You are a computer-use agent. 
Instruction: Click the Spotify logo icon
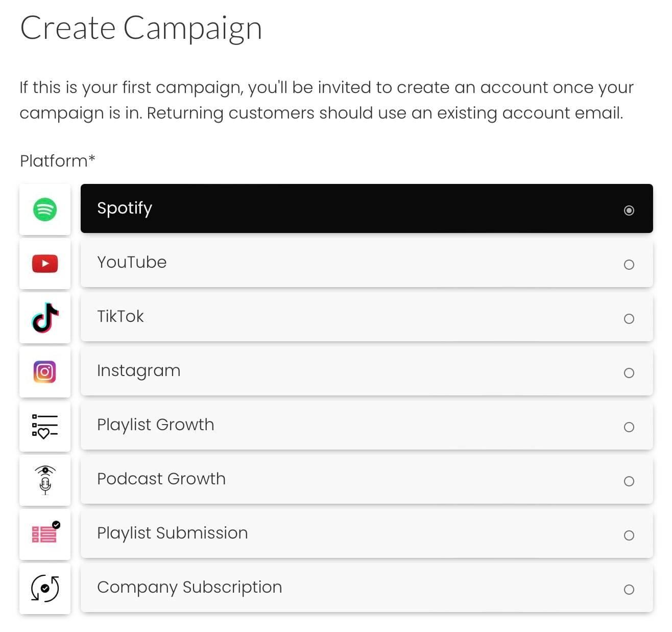45,209
